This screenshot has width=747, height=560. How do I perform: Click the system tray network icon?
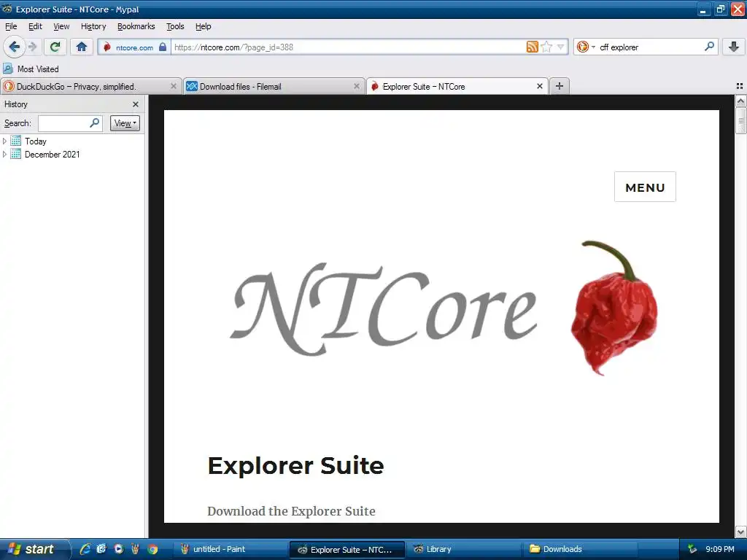pos(692,549)
